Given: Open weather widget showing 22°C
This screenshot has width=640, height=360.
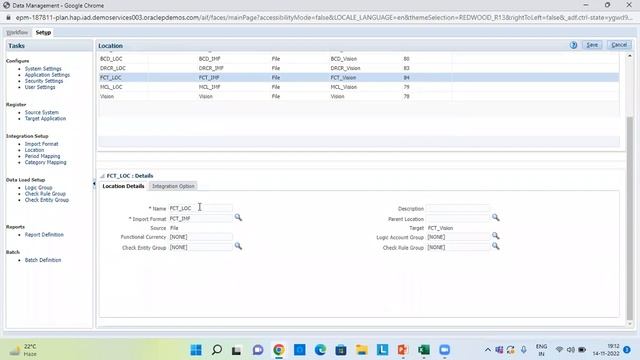Looking at the screenshot, I should coord(24,350).
